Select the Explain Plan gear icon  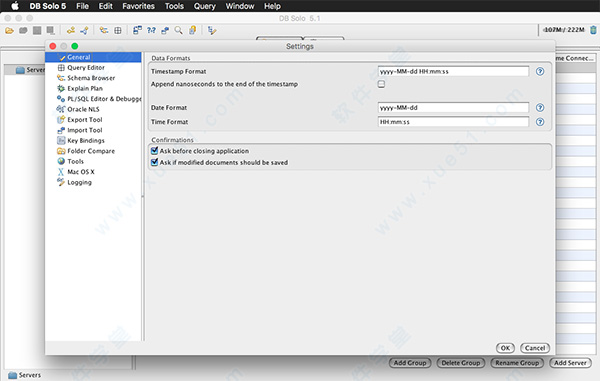(x=61, y=88)
